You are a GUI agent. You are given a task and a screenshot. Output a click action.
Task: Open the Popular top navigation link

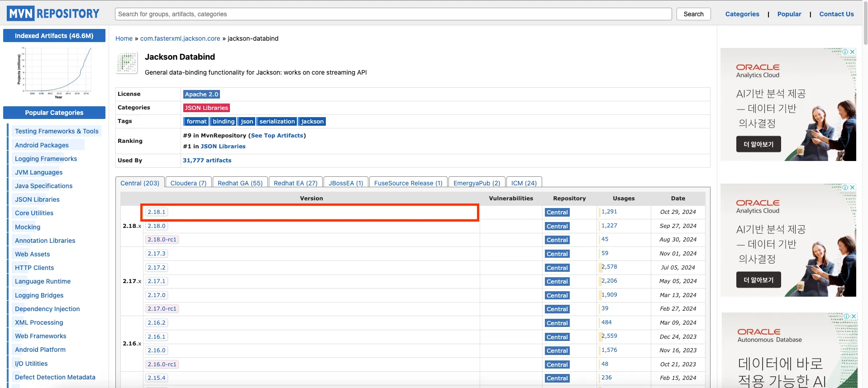pyautogui.click(x=789, y=14)
